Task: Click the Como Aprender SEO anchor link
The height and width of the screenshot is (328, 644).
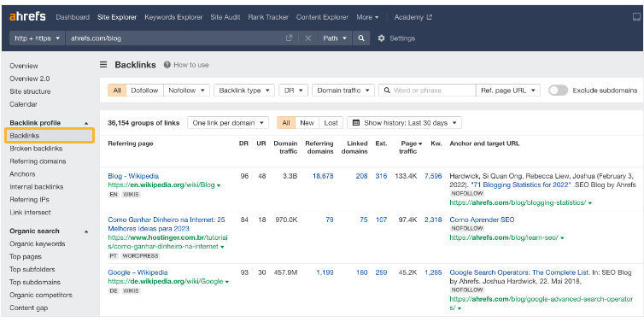Action: (482, 220)
